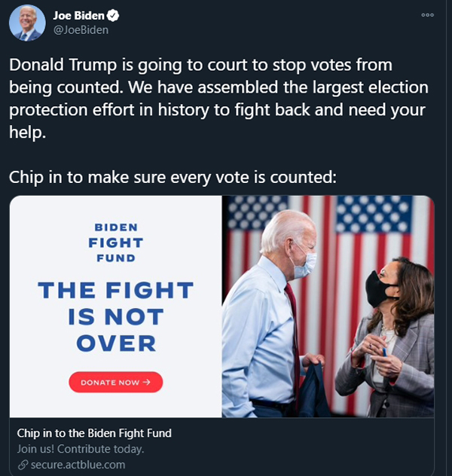452x476 pixels.
Task: Click the light blue face mask in photo
Action: click(x=305, y=264)
